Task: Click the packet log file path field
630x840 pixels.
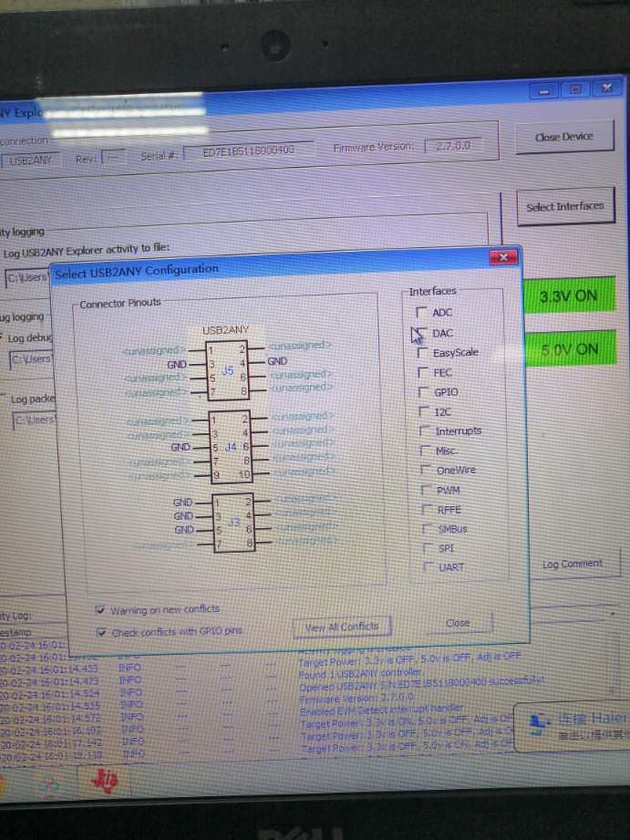Action: click(35, 420)
